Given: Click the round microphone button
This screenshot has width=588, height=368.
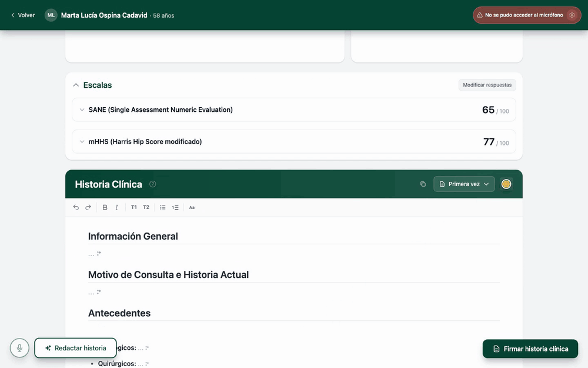Looking at the screenshot, I should 19,349.
